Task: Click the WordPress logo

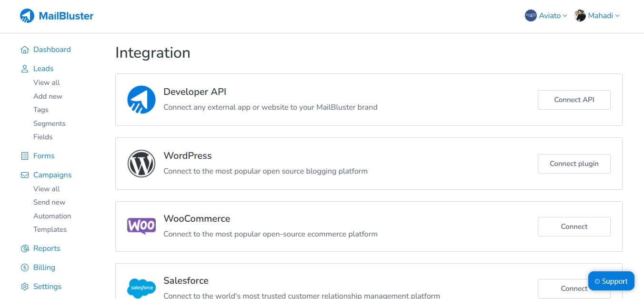Action: pyautogui.click(x=141, y=164)
